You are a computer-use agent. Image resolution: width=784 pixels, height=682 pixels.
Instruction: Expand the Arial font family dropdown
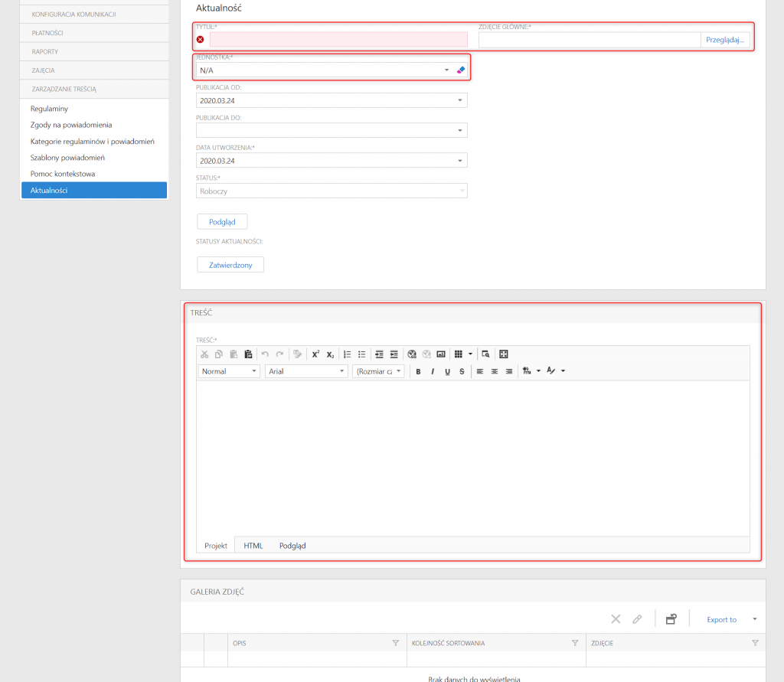(x=342, y=371)
